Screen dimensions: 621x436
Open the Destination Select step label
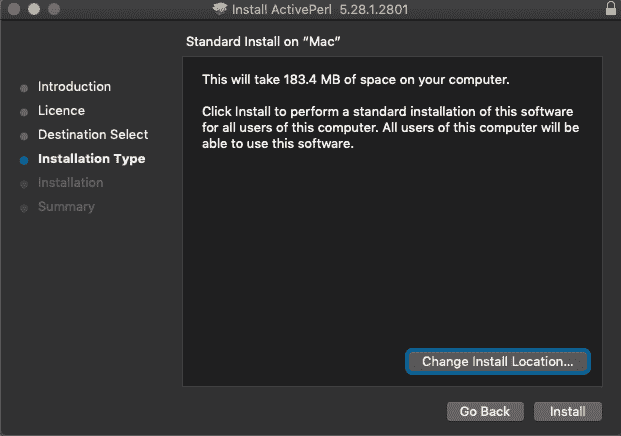tap(93, 135)
